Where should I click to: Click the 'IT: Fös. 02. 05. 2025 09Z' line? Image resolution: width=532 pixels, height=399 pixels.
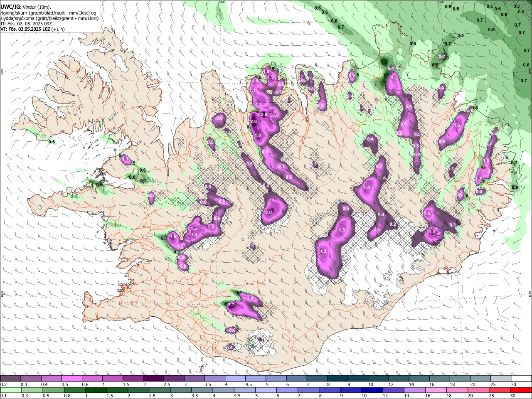tap(26, 24)
